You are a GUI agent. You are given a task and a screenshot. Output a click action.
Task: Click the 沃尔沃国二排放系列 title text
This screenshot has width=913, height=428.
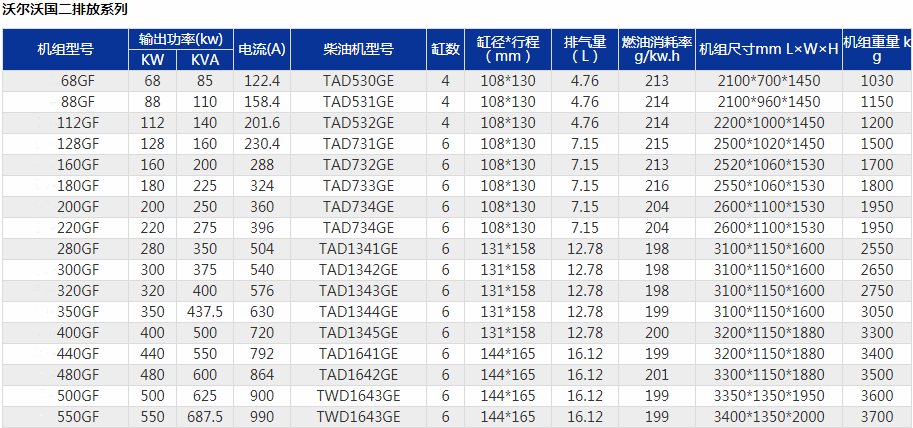click(x=64, y=9)
